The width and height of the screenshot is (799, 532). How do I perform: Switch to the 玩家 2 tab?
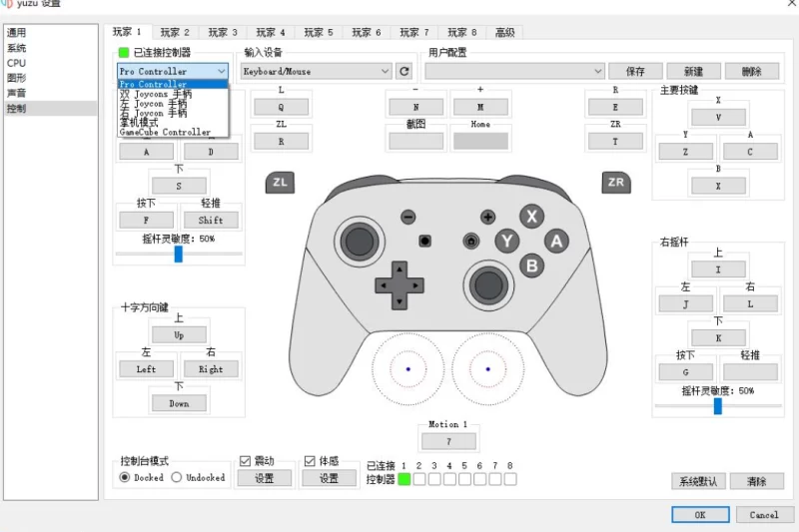[x=175, y=32]
